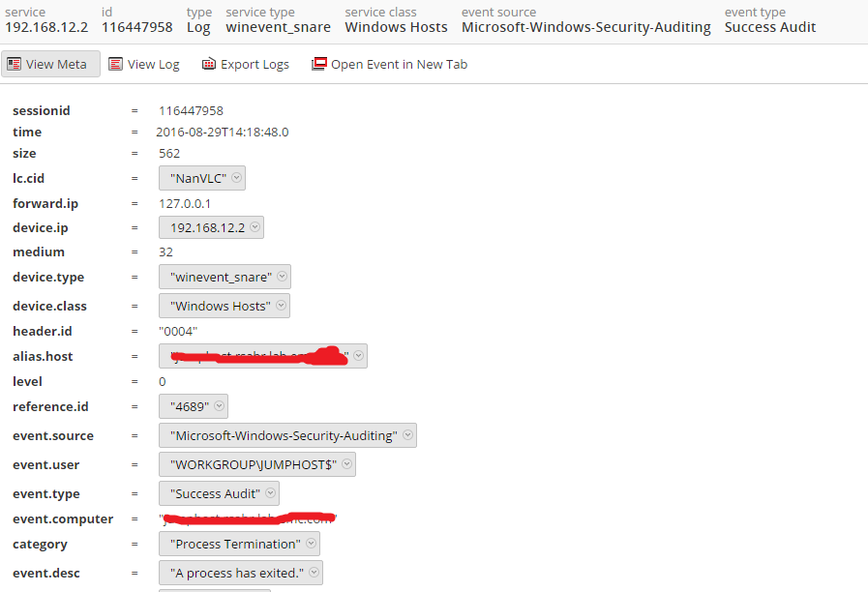Click the header type value Log

[x=198, y=28]
